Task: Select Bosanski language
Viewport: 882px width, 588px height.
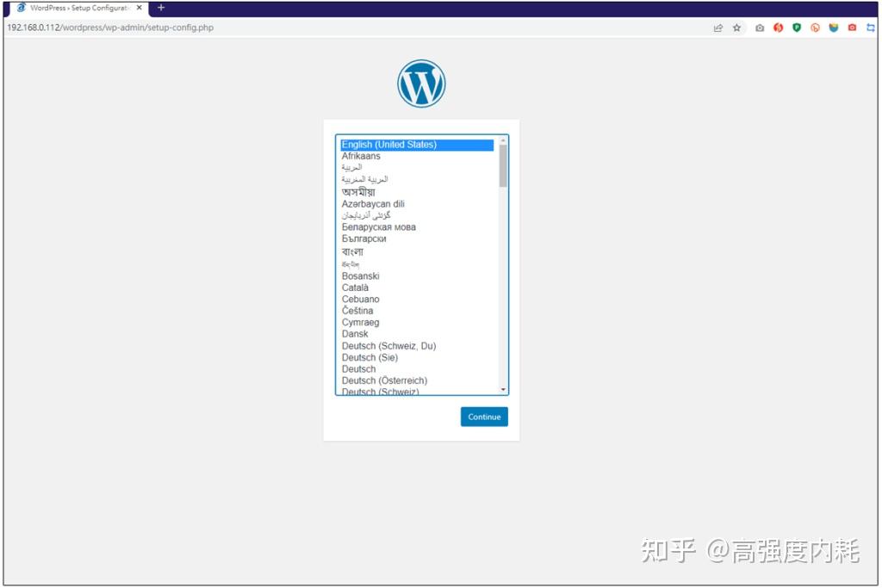Action: coord(417,276)
